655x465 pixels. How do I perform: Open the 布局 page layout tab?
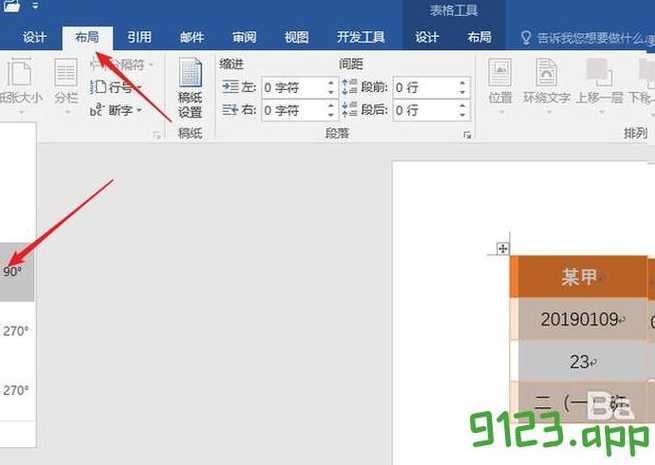[x=87, y=38]
